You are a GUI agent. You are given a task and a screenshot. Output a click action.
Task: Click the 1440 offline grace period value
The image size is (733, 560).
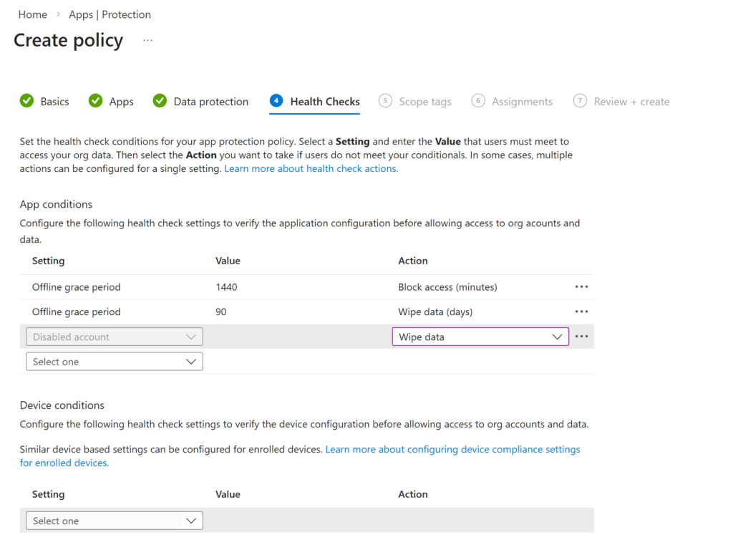[226, 287]
